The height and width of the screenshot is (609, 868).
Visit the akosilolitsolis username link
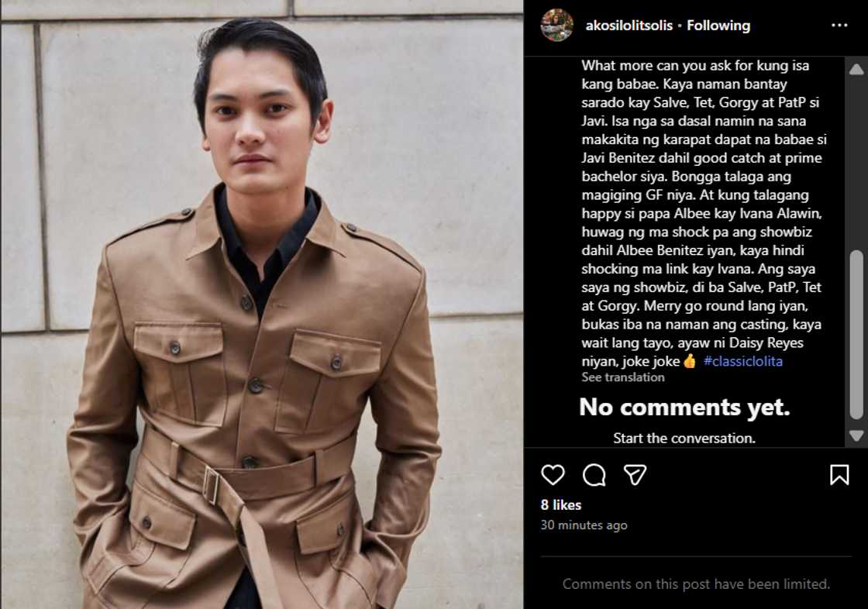click(x=629, y=26)
